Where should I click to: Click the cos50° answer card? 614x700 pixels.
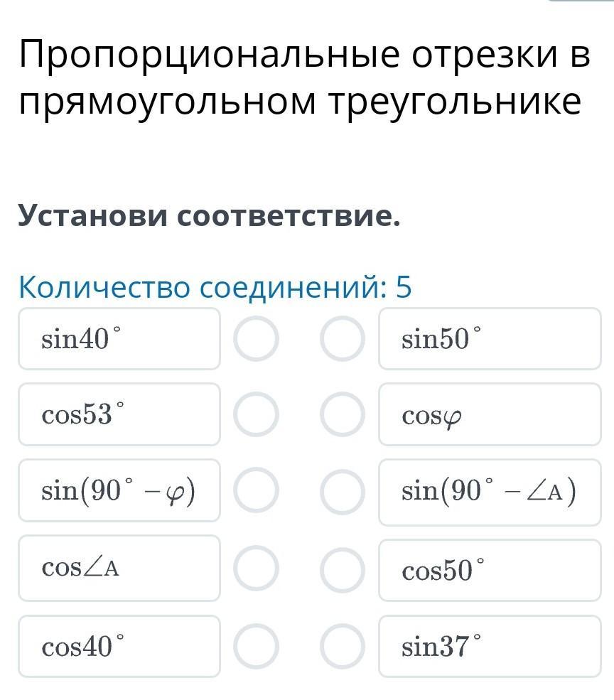[490, 570]
